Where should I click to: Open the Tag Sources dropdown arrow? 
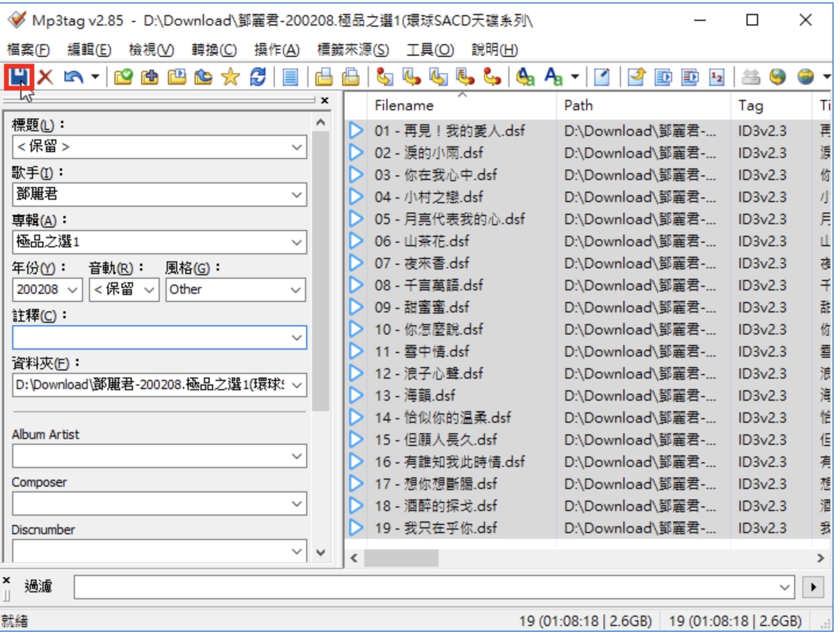826,77
